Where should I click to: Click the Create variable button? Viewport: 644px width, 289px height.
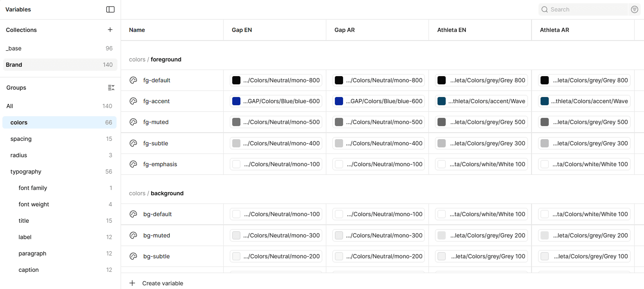156,283
